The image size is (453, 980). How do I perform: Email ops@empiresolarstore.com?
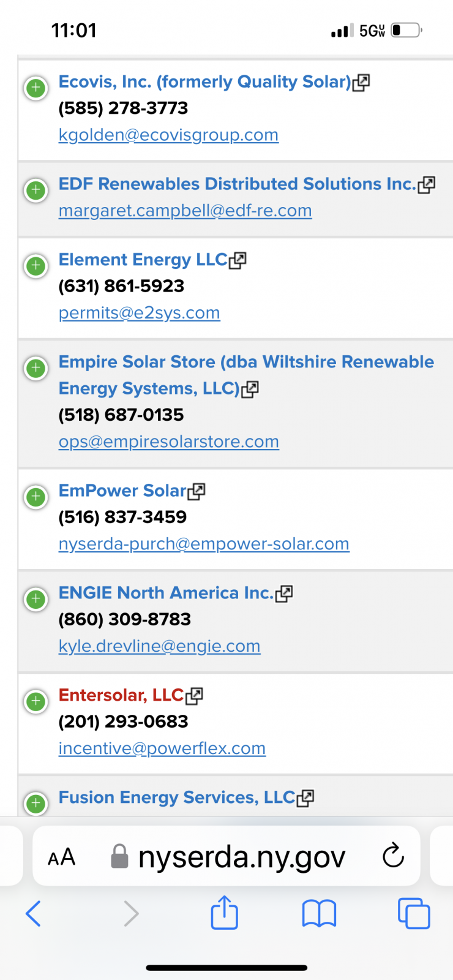click(168, 442)
